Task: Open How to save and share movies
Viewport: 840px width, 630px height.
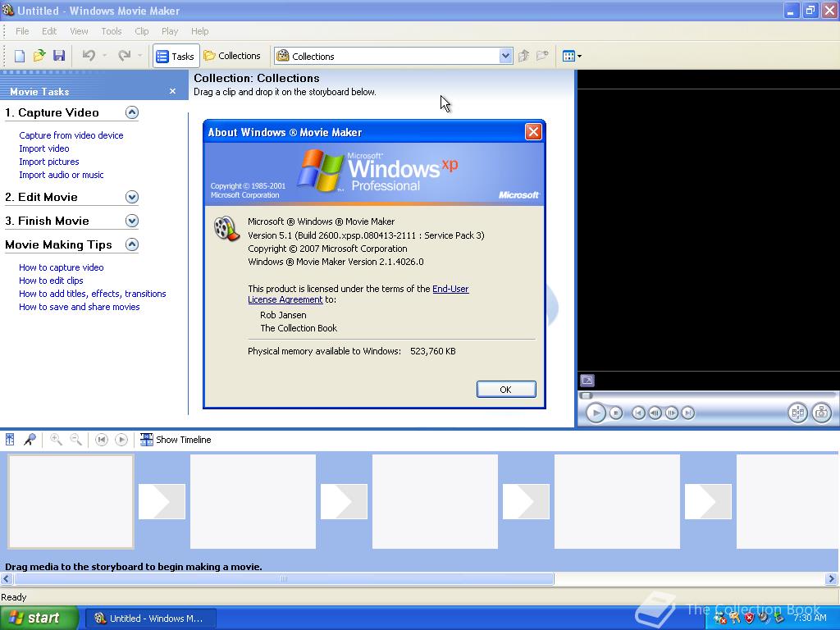Action: point(80,307)
